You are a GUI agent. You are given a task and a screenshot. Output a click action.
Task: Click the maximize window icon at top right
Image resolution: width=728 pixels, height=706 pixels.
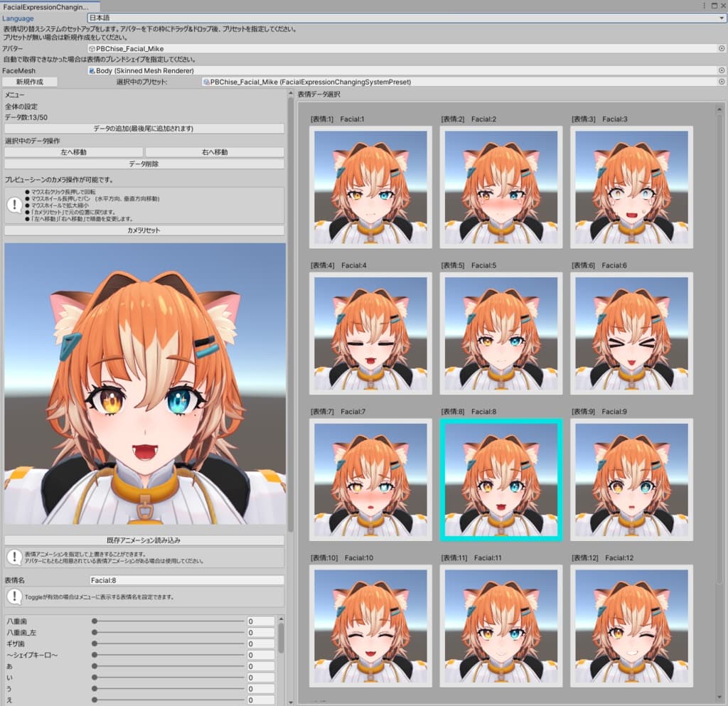pyautogui.click(x=713, y=5)
